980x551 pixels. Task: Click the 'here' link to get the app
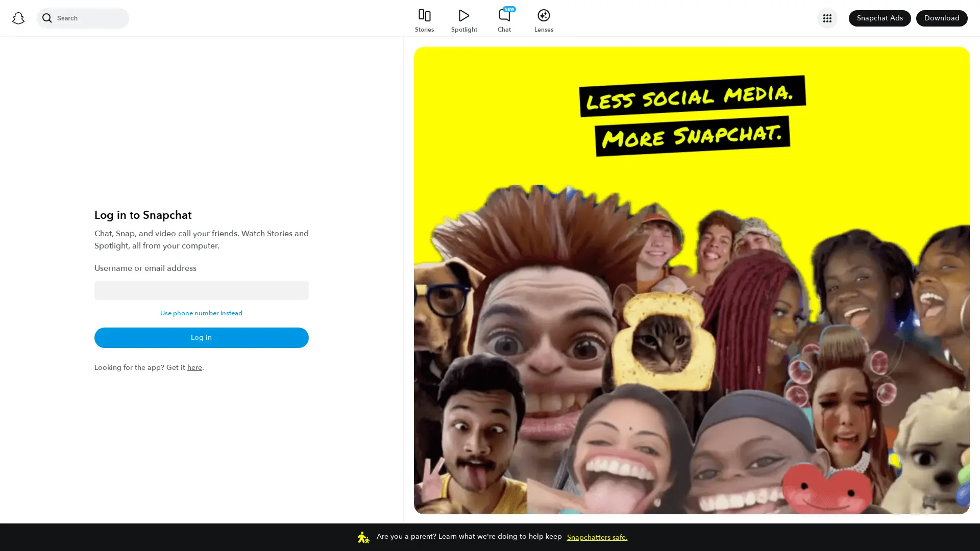pyautogui.click(x=194, y=367)
